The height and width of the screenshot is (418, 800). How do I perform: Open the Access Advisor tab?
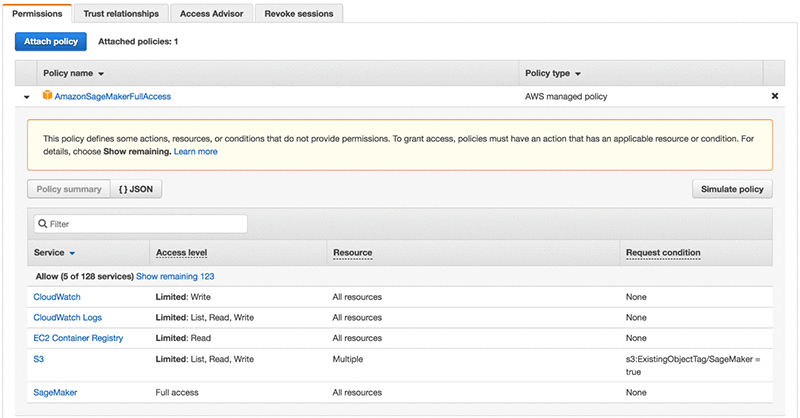click(x=211, y=14)
